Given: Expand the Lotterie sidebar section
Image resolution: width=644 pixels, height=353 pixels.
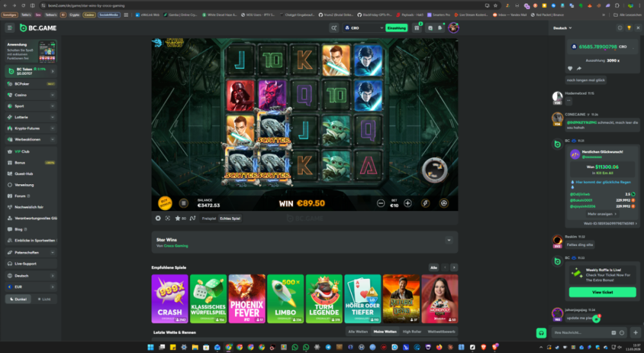Looking at the screenshot, I should click(x=31, y=117).
